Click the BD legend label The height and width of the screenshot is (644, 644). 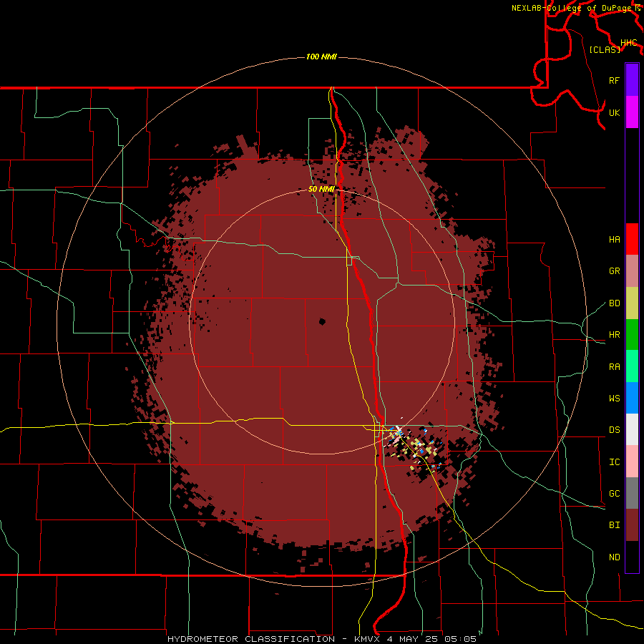[615, 303]
